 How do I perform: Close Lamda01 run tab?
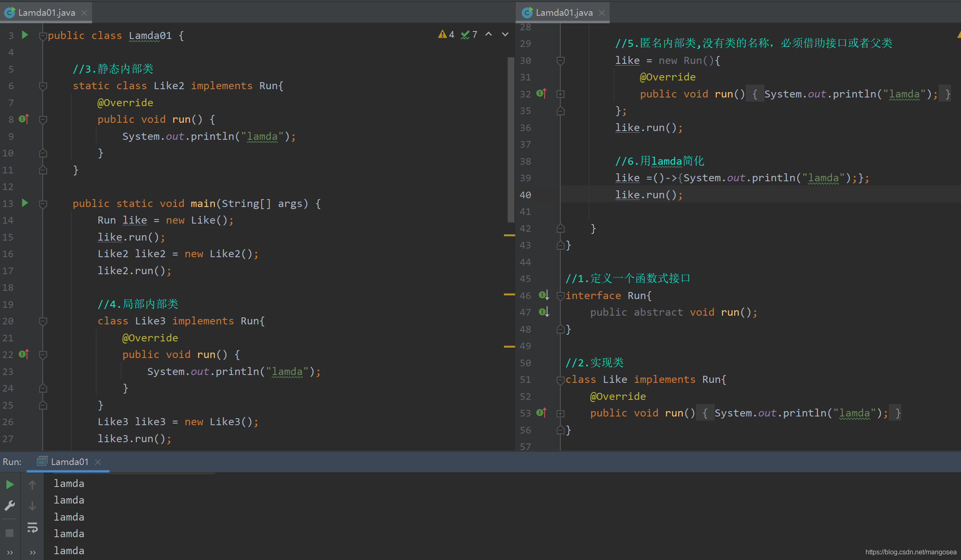click(x=98, y=462)
